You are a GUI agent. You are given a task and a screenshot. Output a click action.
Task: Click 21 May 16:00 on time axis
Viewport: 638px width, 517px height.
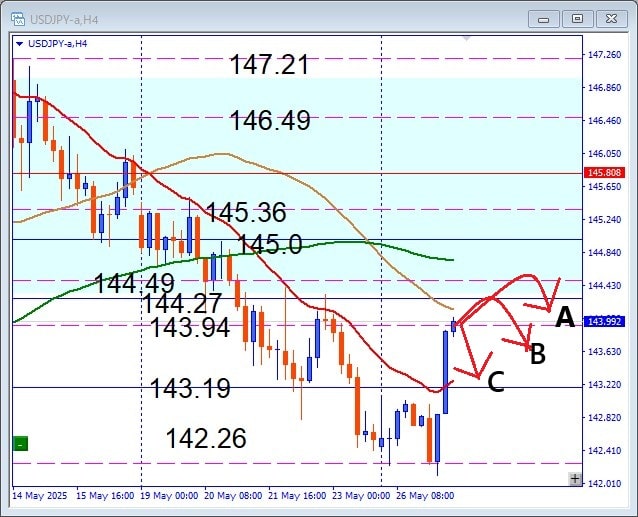[x=297, y=496]
